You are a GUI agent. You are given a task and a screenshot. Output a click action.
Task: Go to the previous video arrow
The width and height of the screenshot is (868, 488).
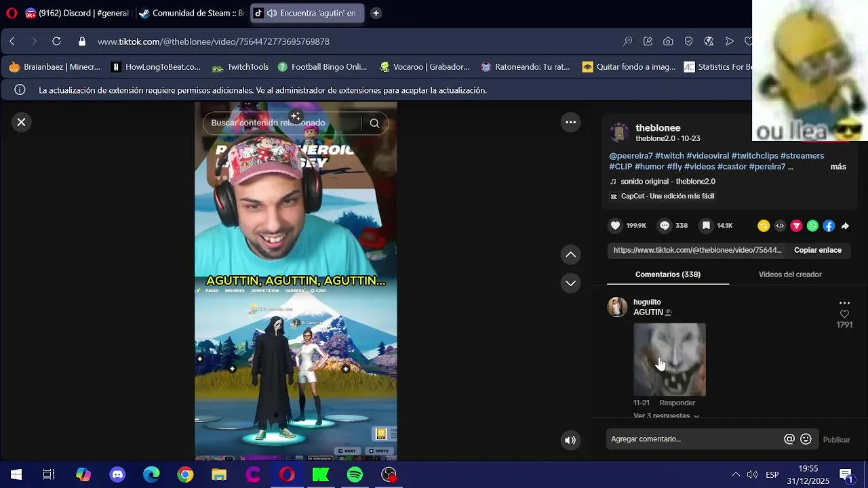[x=570, y=254]
